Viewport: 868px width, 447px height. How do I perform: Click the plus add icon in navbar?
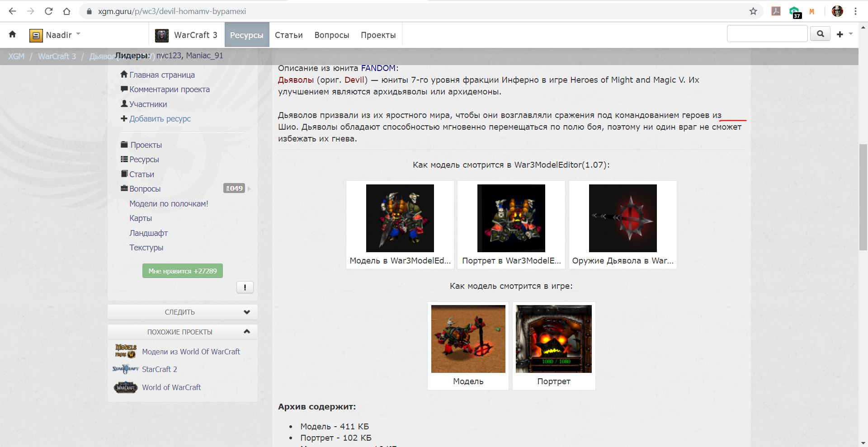[840, 34]
